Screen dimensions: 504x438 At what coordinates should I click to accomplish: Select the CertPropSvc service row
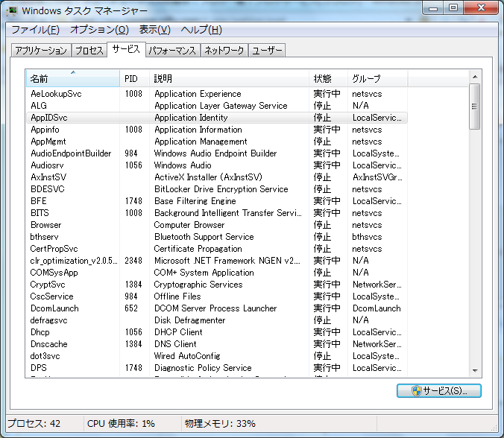[x=217, y=249]
